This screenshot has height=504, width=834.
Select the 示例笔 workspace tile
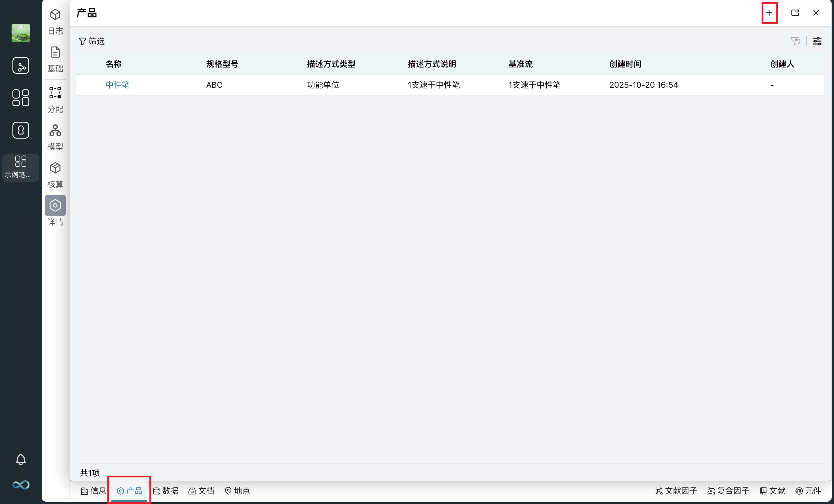tap(21, 167)
